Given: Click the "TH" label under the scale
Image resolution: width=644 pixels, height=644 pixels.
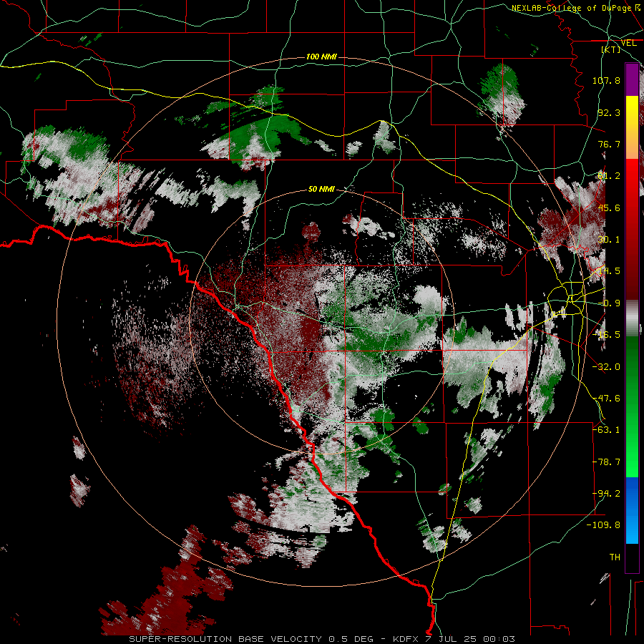Looking at the screenshot, I should (615, 557).
